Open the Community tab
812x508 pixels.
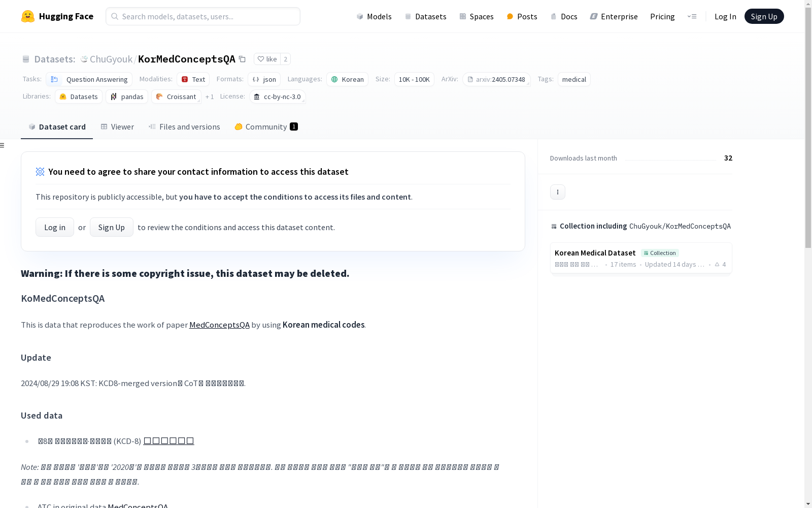(266, 127)
